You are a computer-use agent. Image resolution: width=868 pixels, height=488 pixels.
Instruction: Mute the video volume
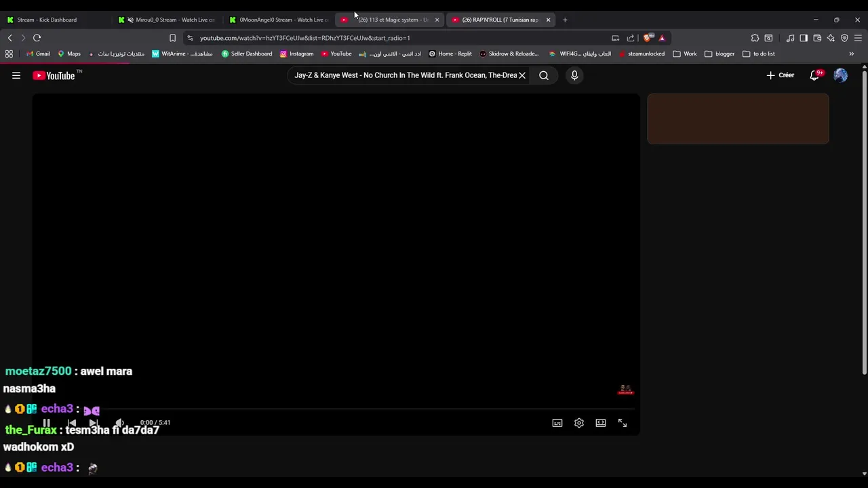click(119, 423)
